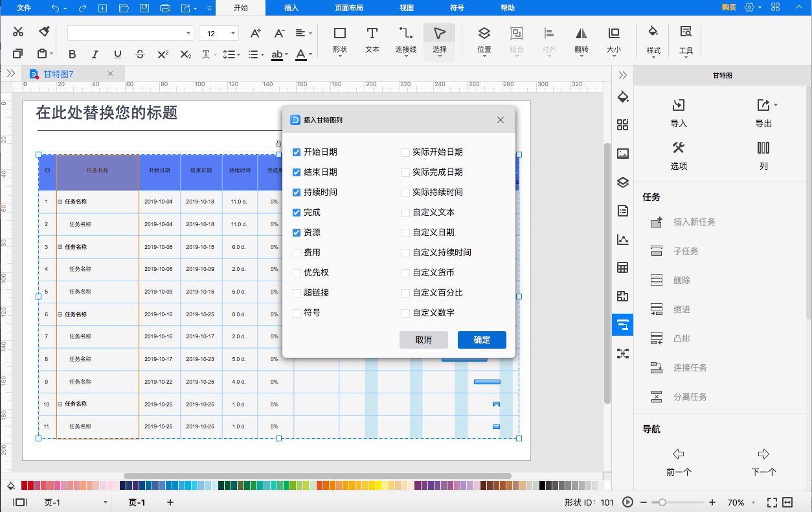The image size is (812, 512).
Task: Go to previous task (前一个)
Action: [679, 462]
